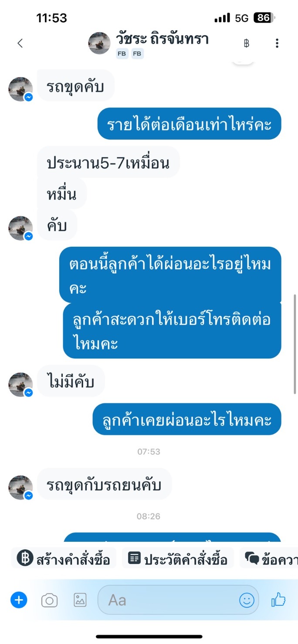This screenshot has width=298, height=644.
Task: Open contact profile picture in header
Action: click(x=99, y=43)
